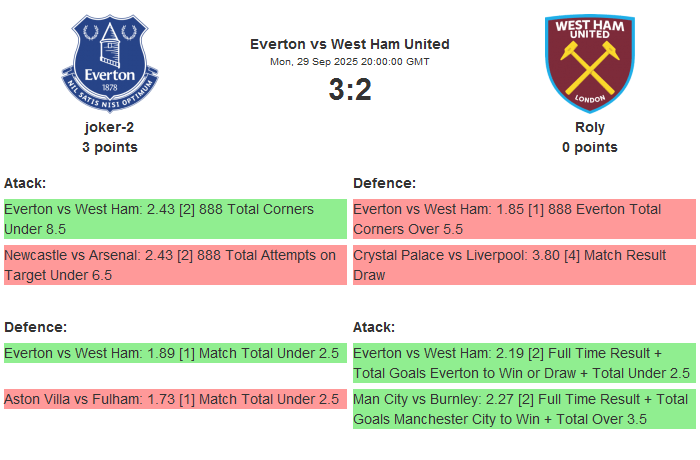This screenshot has height=460, width=700.
Task: Click the Everton club crest
Action: click(x=110, y=63)
